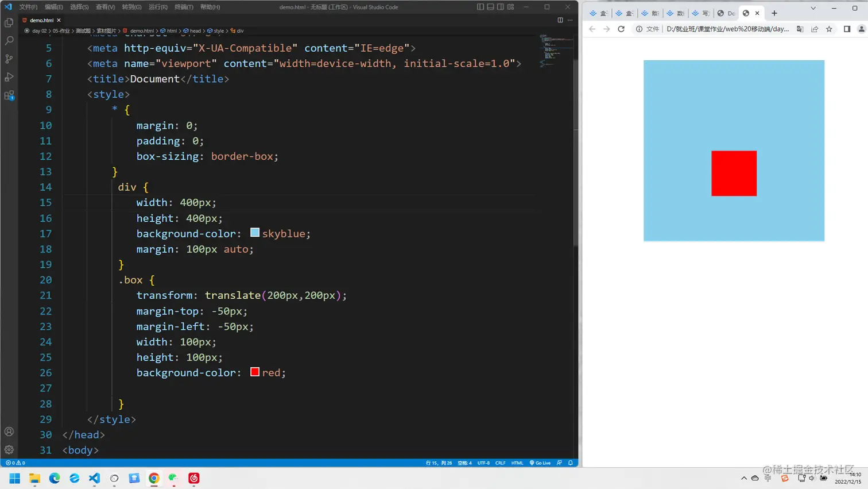Reload the page in Chrome
The width and height of the screenshot is (868, 489).
tap(621, 29)
